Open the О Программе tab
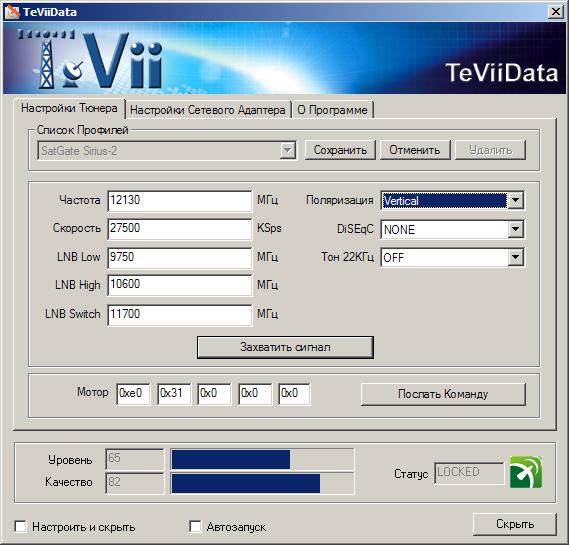 click(x=332, y=110)
